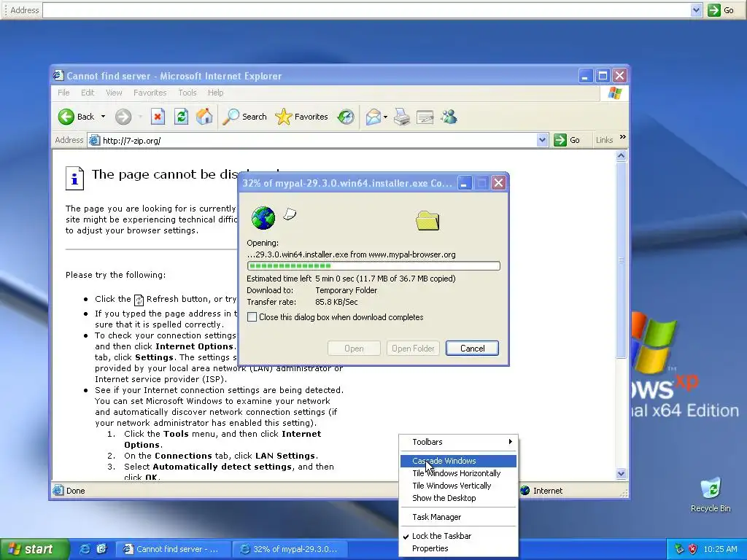The image size is (747, 560).
Task: Open the View menu
Action: (114, 93)
